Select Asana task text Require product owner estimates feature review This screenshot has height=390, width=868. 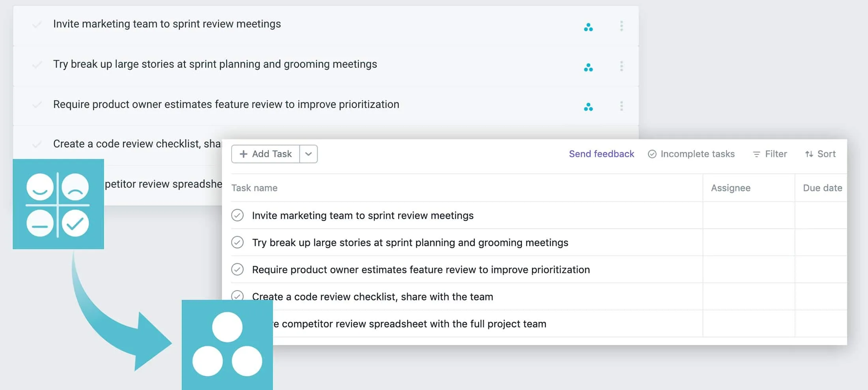421,270
